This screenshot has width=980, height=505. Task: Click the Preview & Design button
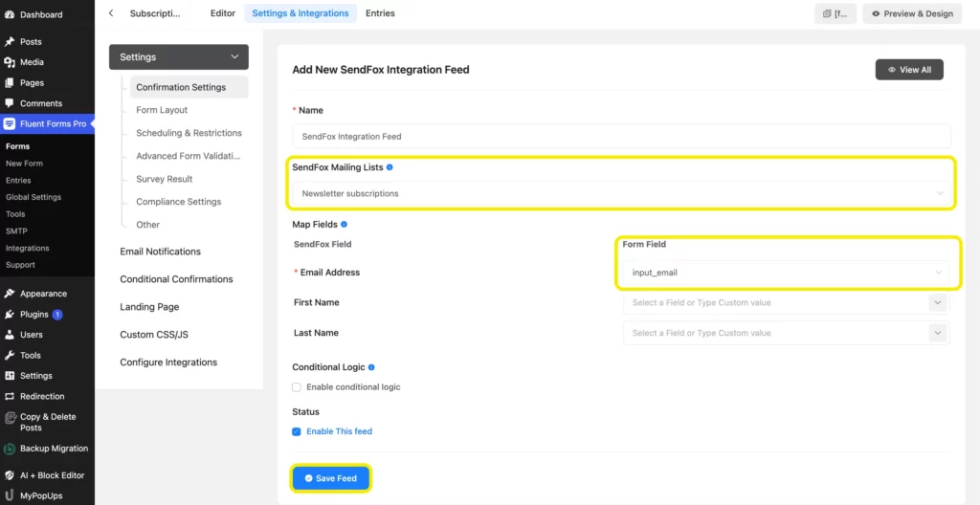point(912,13)
